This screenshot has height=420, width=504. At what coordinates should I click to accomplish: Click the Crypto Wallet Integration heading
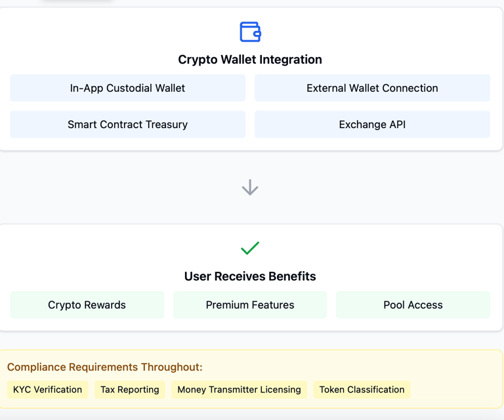click(x=250, y=60)
